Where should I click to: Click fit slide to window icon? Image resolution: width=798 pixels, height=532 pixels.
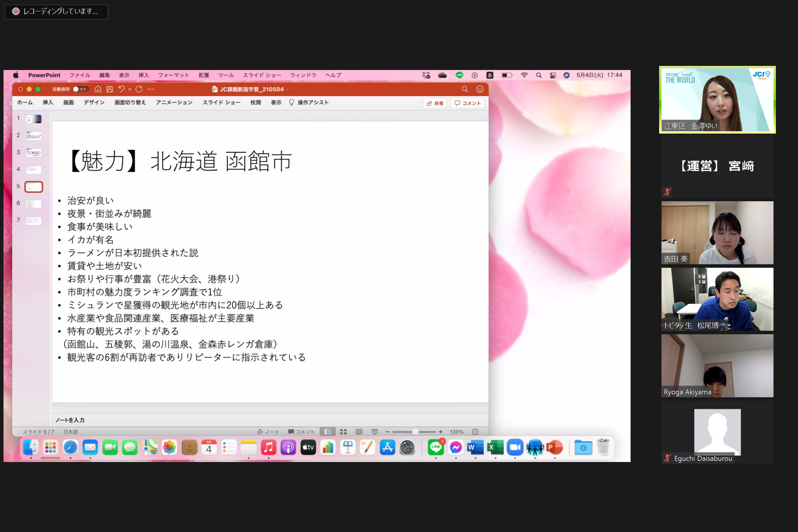475,432
